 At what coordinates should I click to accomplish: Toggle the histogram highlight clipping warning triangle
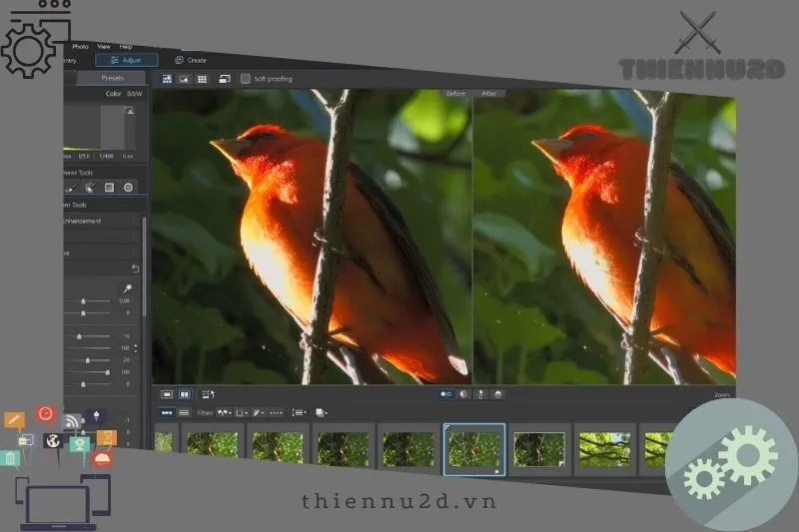[x=131, y=112]
